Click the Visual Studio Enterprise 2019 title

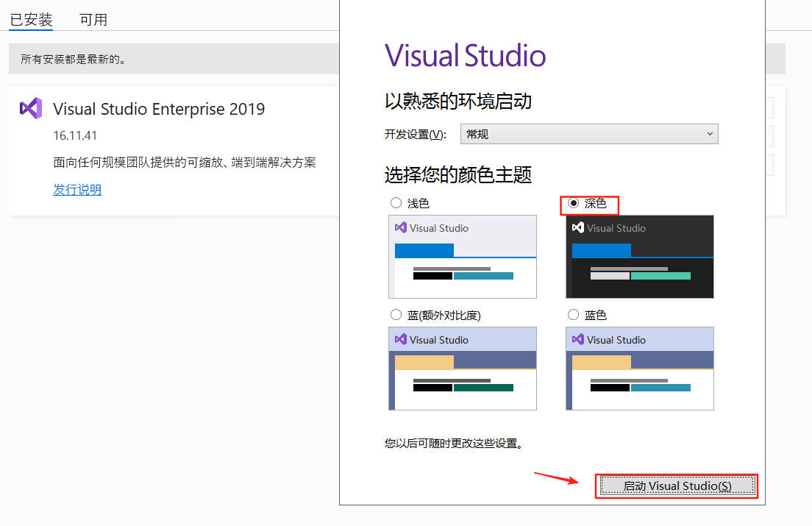pos(159,109)
